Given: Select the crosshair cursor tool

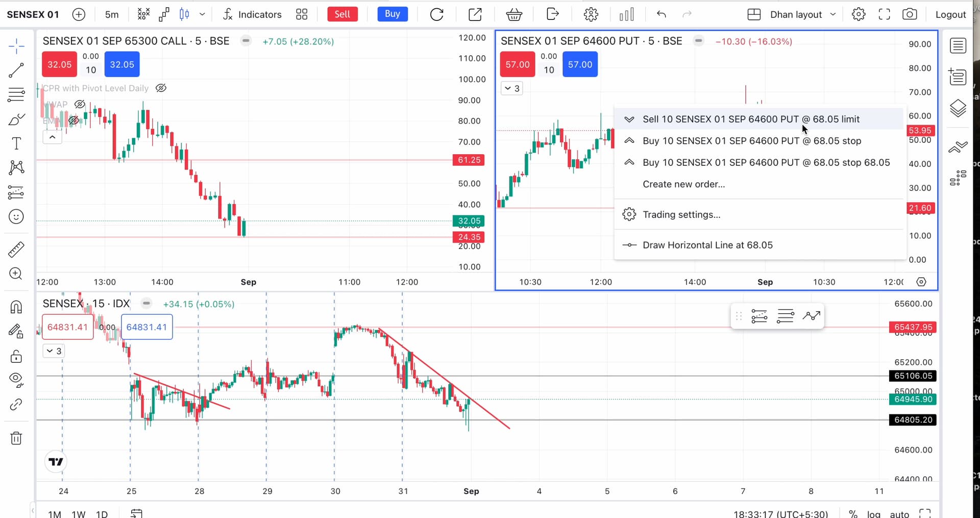Looking at the screenshot, I should click(16, 46).
